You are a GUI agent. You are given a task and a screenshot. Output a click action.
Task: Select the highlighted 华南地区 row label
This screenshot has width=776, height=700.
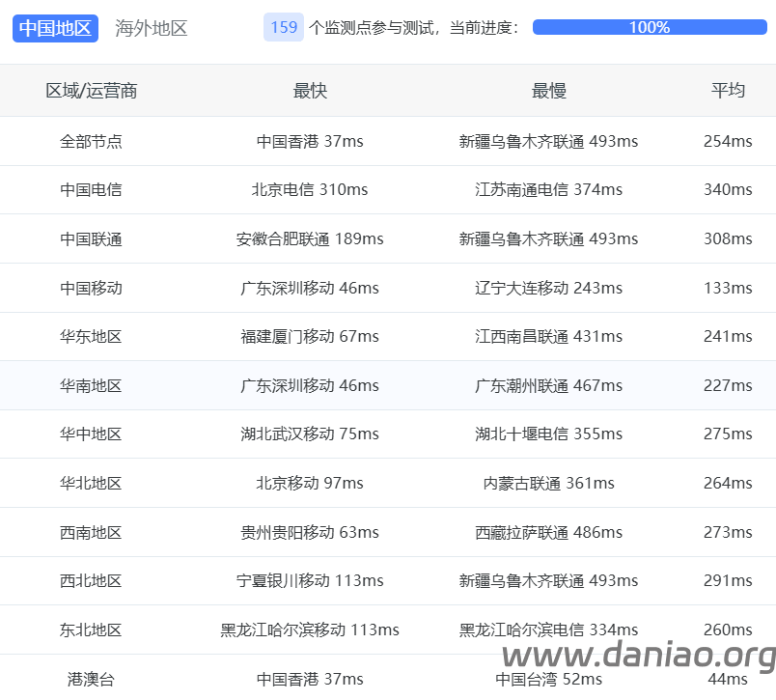(x=92, y=385)
